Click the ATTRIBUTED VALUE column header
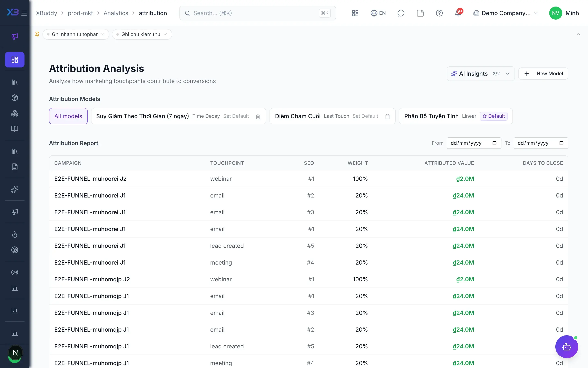588x368 pixels. [449, 163]
